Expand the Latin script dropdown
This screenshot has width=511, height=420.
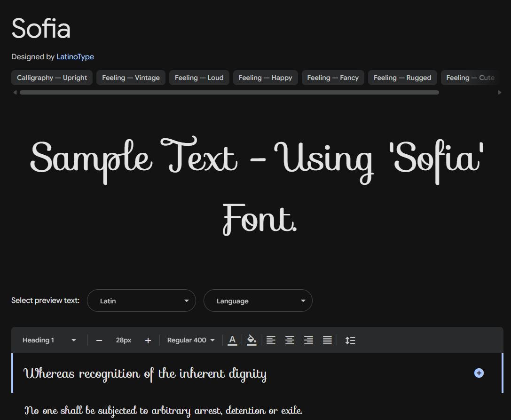point(142,301)
